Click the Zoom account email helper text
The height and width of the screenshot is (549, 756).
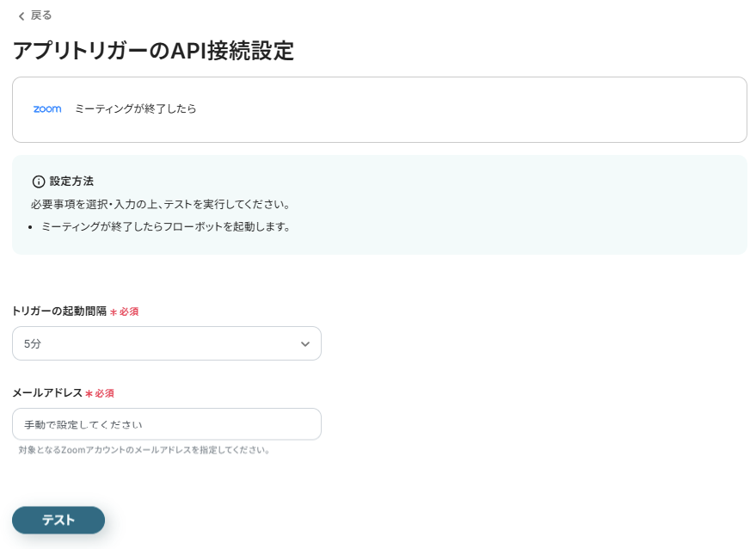tap(144, 450)
